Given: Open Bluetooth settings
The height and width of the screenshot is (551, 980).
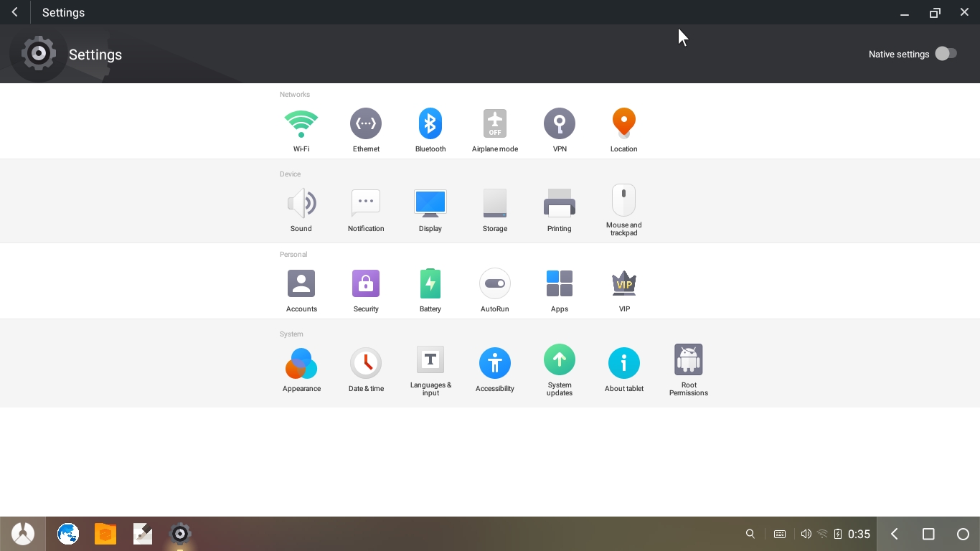Looking at the screenshot, I should (x=430, y=125).
